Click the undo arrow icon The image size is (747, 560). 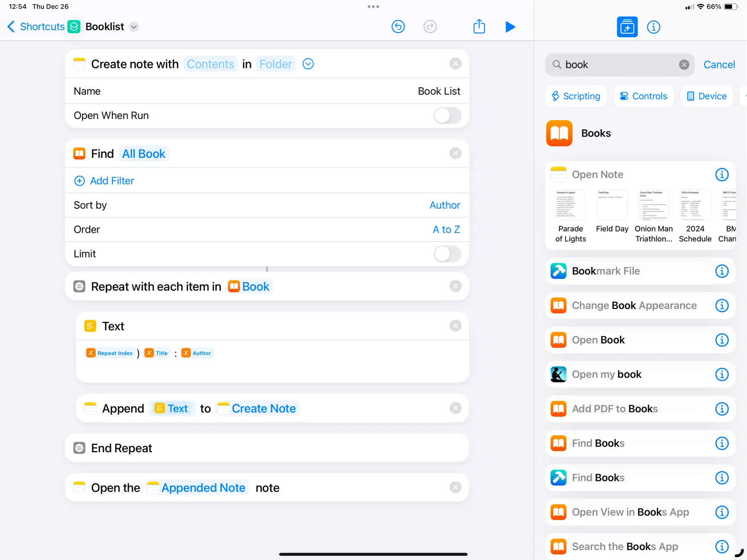(x=398, y=27)
